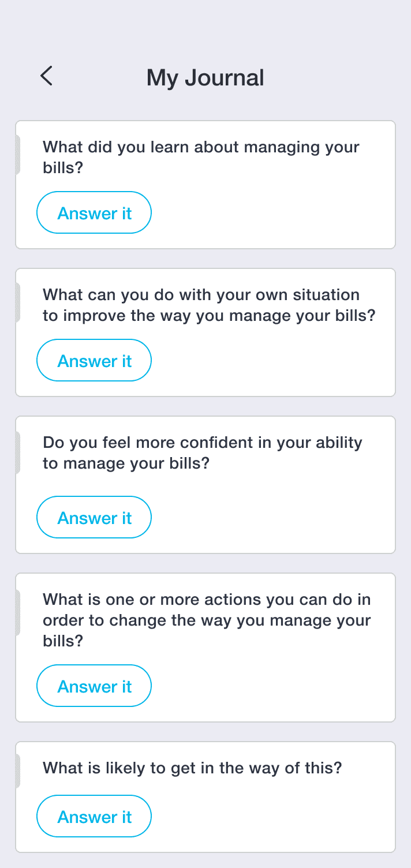Click 'What is likely to get in the way' text

coord(192,768)
